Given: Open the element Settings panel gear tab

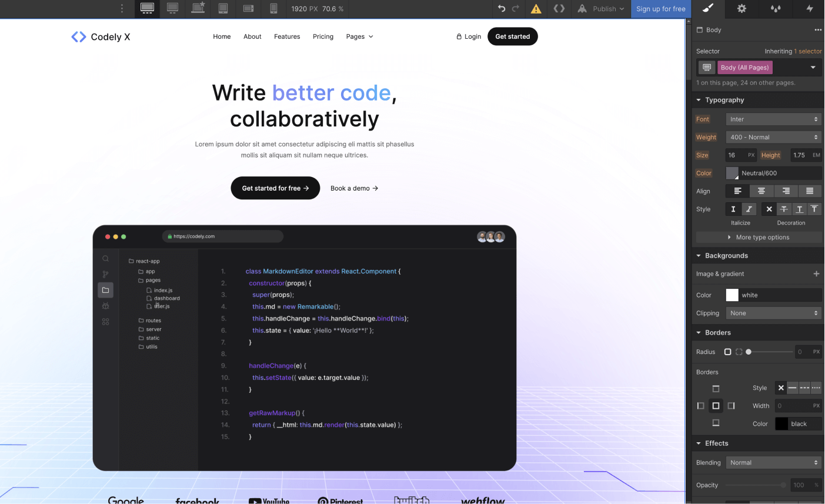Looking at the screenshot, I should click(742, 9).
